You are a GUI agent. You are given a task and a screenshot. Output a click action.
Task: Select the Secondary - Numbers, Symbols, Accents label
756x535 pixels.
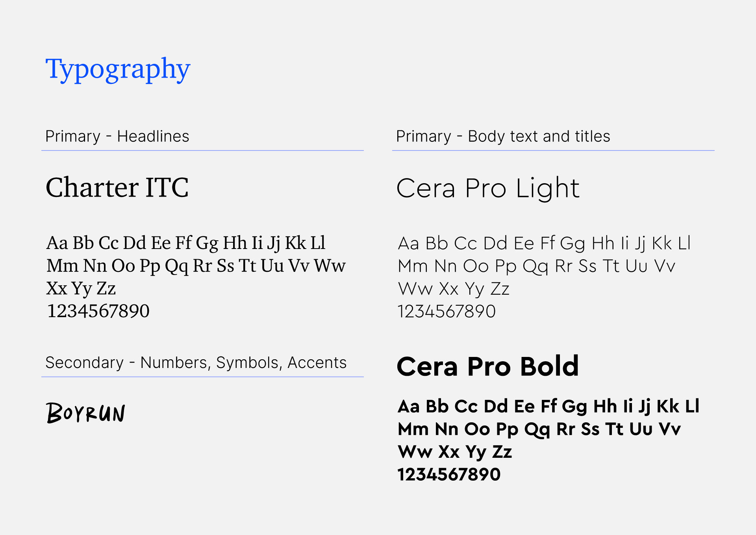196,363
